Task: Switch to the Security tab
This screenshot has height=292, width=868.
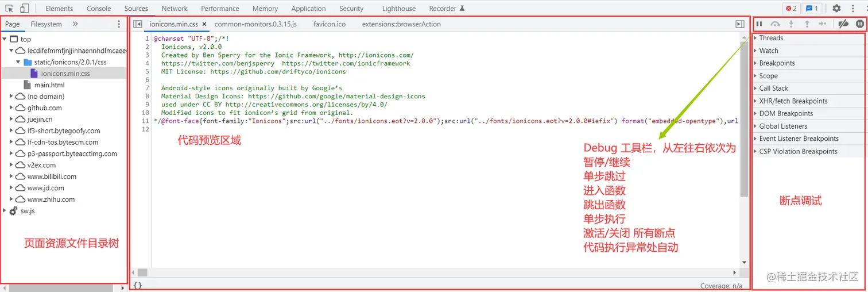Action: (x=351, y=9)
